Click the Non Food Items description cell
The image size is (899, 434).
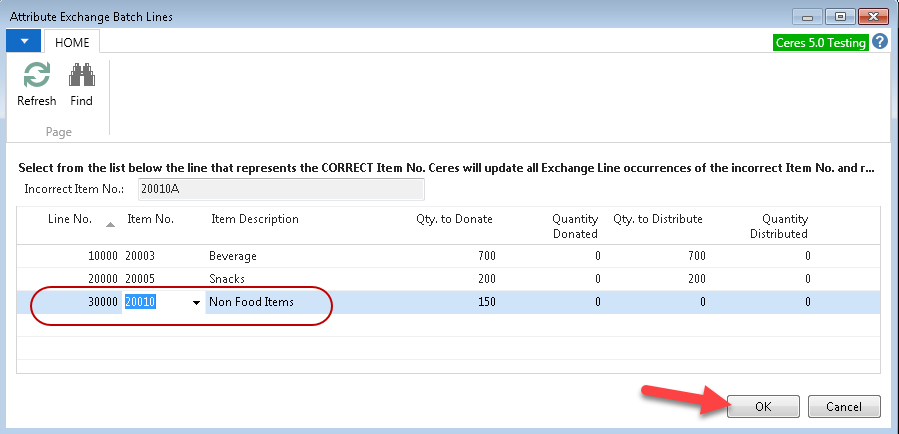point(251,302)
